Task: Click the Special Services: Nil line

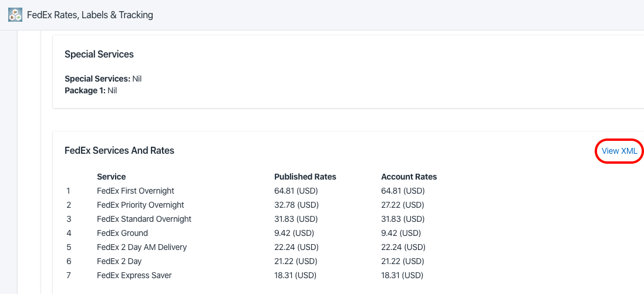Action: 103,79
